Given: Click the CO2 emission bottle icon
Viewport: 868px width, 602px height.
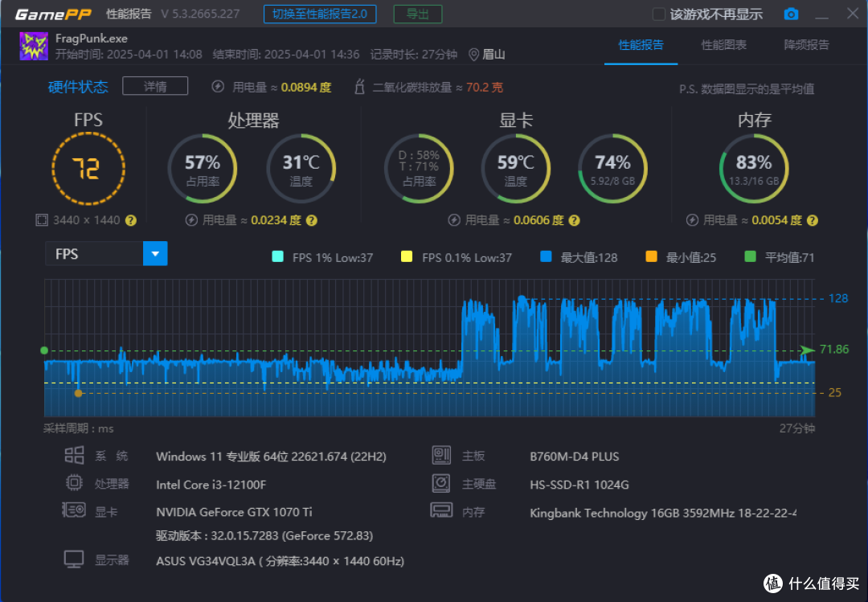Looking at the screenshot, I should click(359, 87).
